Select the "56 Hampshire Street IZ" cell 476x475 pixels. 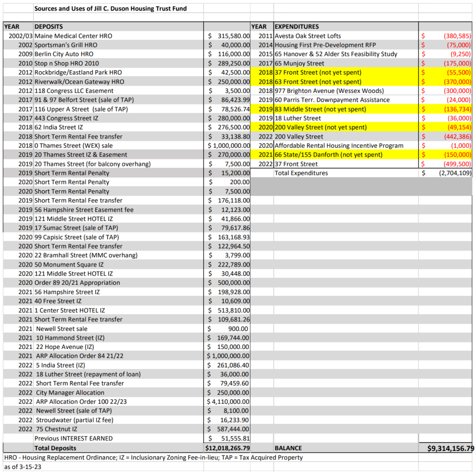pos(67,292)
